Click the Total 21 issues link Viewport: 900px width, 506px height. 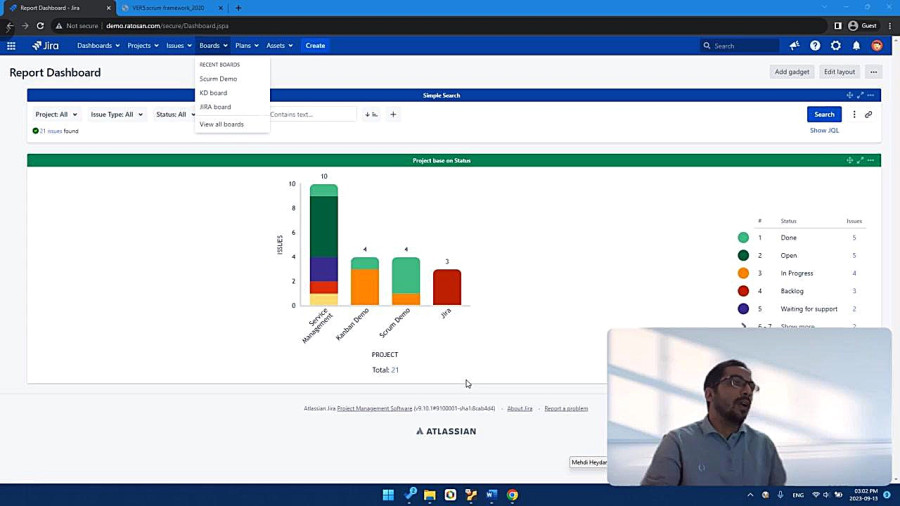tap(395, 370)
